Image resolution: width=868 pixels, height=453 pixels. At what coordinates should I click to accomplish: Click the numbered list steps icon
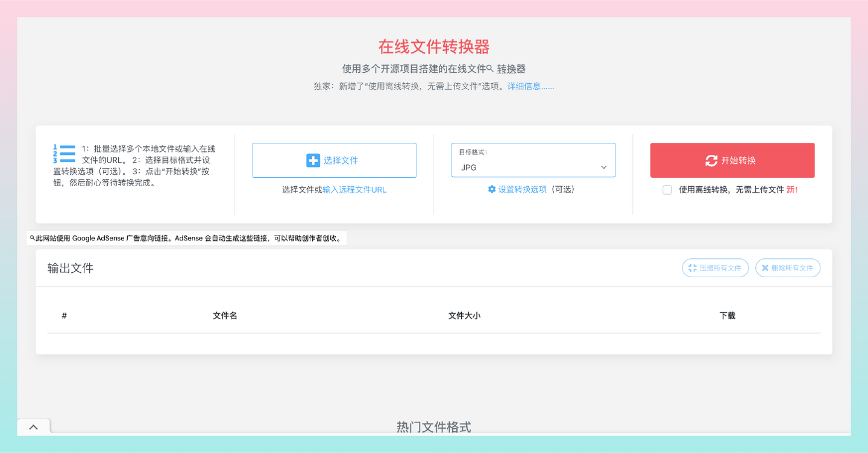tap(64, 154)
